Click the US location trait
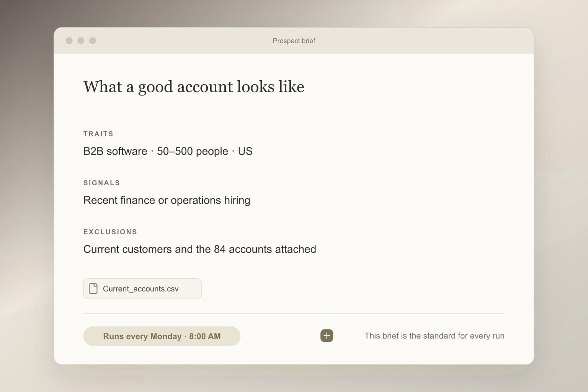This screenshot has width=588, height=392. pyautogui.click(x=245, y=151)
